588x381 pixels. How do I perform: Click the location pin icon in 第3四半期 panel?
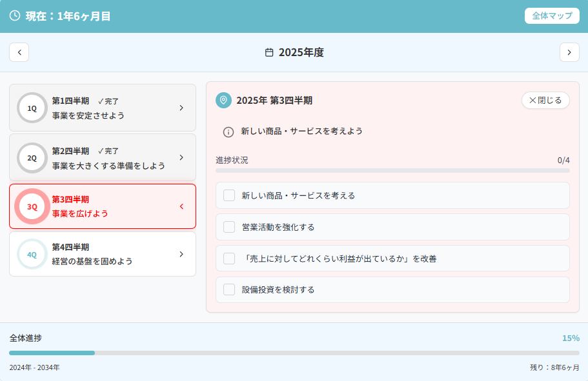click(x=223, y=100)
